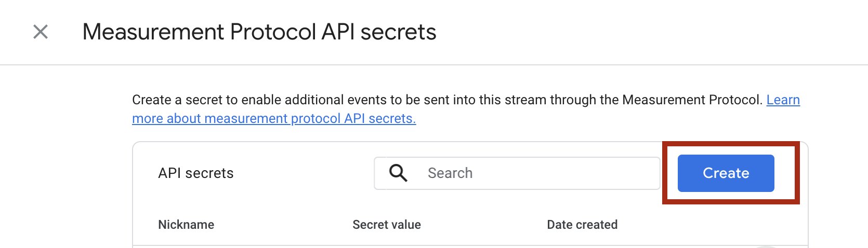
Task: Focus the Search API secrets field
Action: (x=535, y=173)
